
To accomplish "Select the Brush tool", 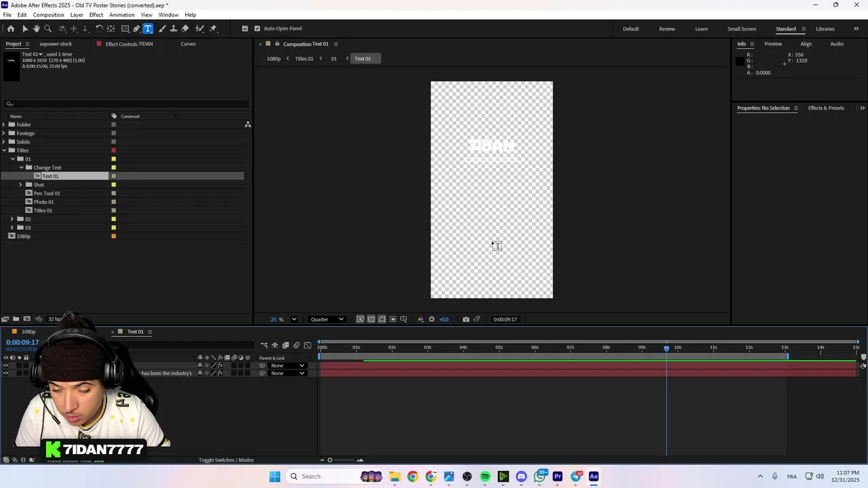I will 162,28.
